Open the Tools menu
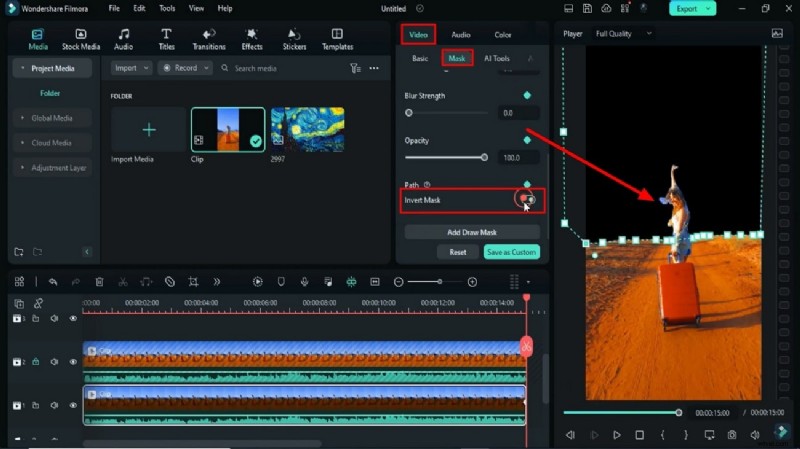 click(167, 8)
